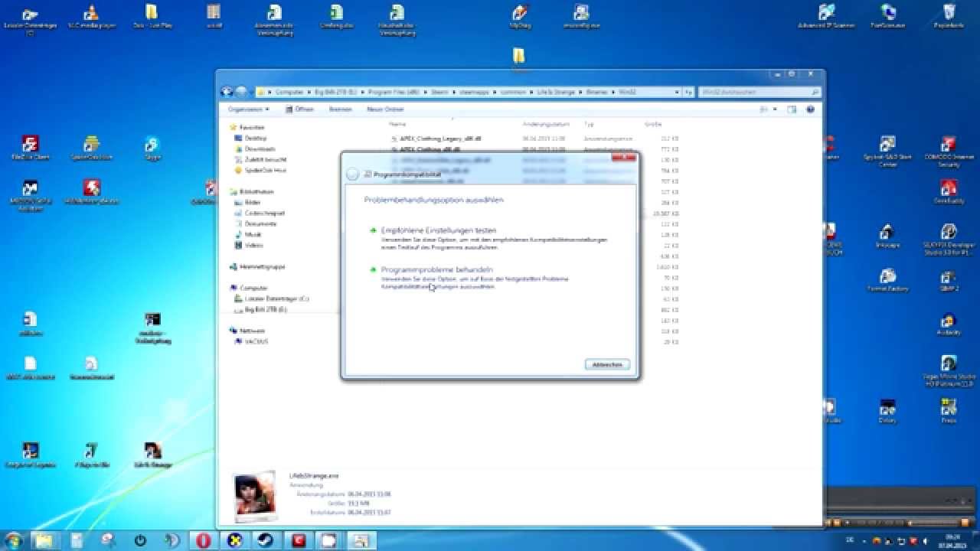Select Bilder in the navigation pane

(252, 202)
